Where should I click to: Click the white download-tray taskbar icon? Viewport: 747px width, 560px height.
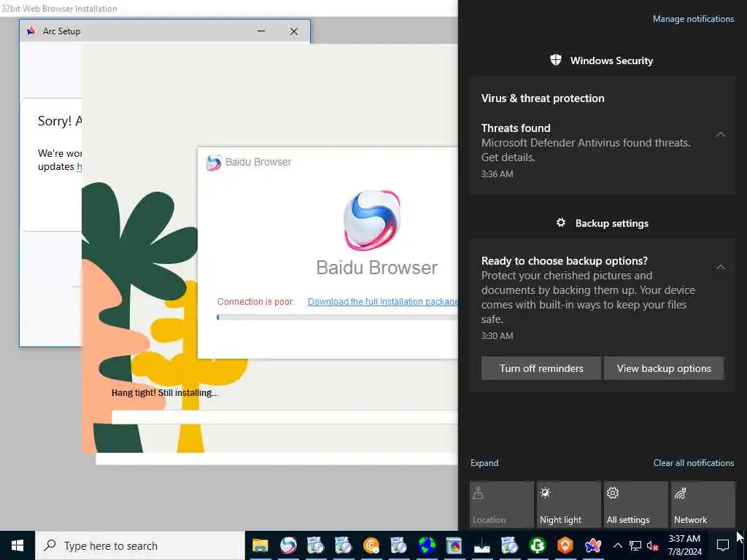point(481,545)
